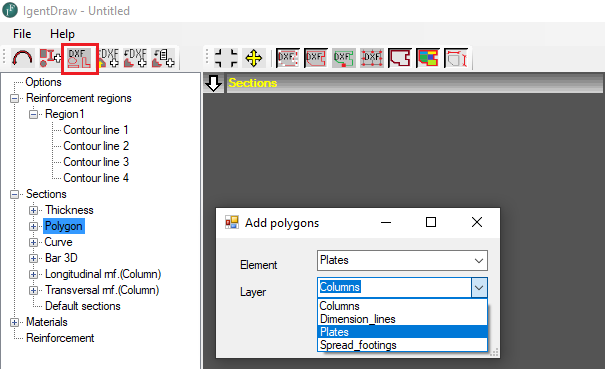Click the zoom extents corner-brackets icon

pos(226,58)
